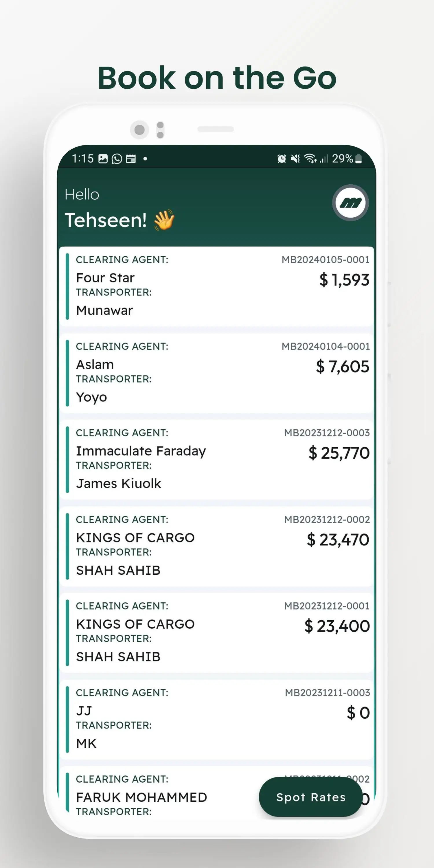Tap the profile logo avatar icon
The width and height of the screenshot is (434, 868).
pos(350,203)
